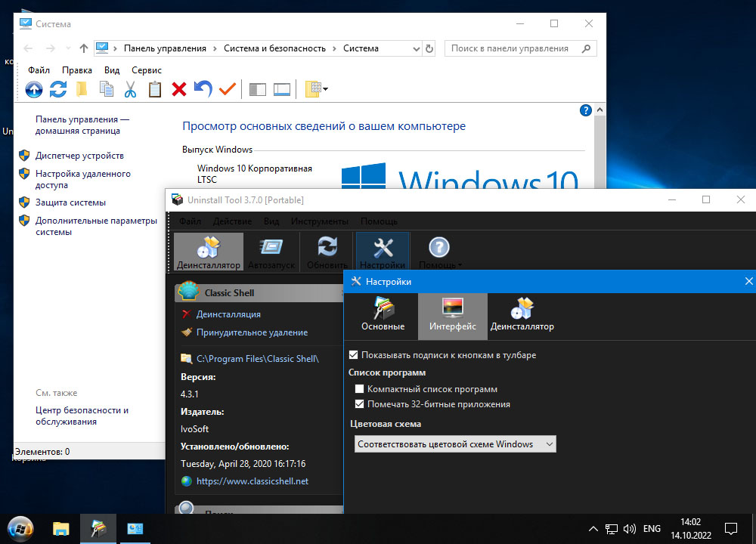Screen dimensions: 756x544
Task: Click the Uninstall Tool taskbar icon
Action: pos(98,529)
